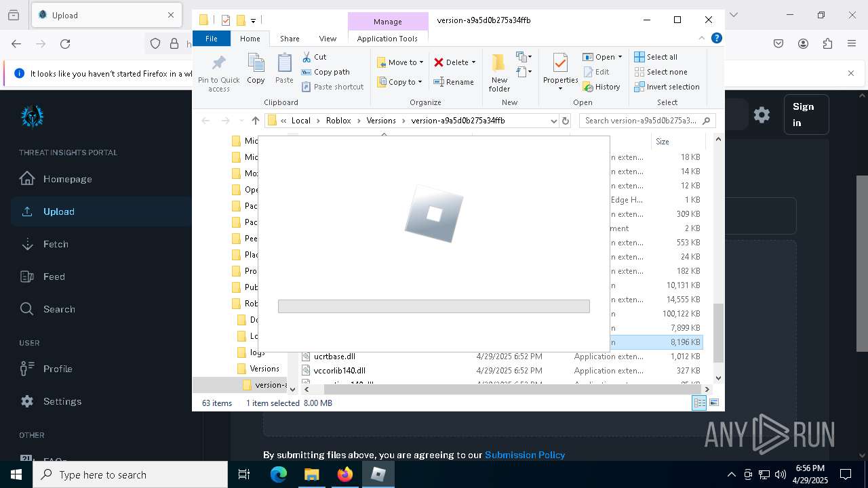Screen dimensions: 868x488
Task: Click Roblox in the address breadcrumb
Action: click(x=338, y=121)
